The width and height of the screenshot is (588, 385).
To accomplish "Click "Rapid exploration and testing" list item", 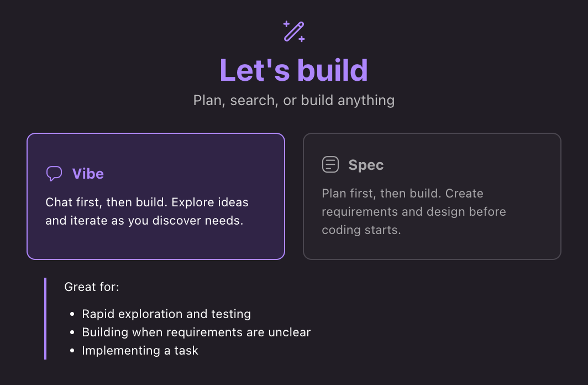I will click(166, 314).
